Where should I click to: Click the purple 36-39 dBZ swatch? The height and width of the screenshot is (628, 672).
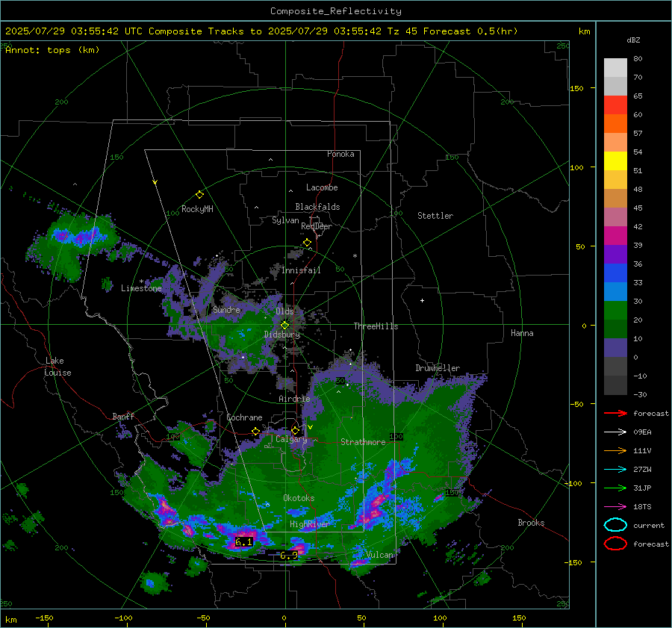(615, 254)
